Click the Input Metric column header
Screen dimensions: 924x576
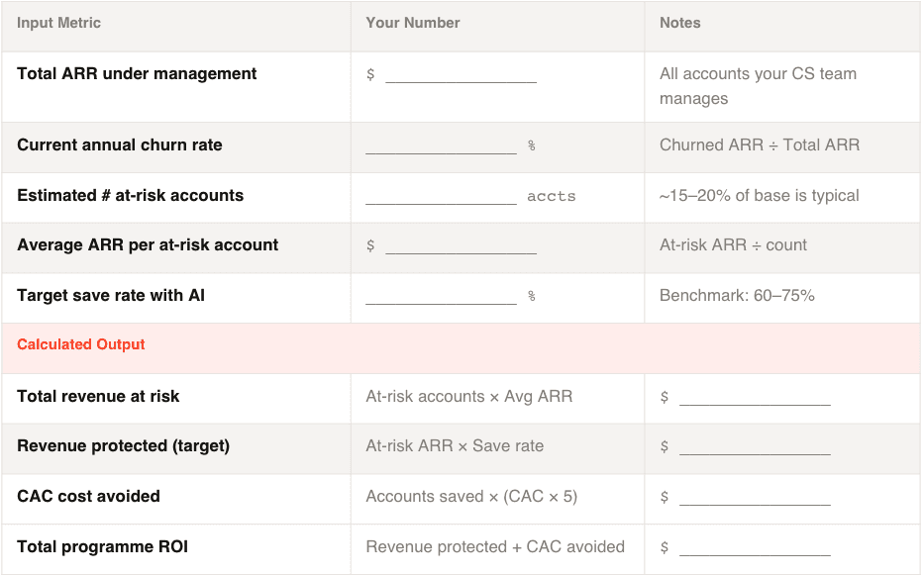pyautogui.click(x=58, y=23)
